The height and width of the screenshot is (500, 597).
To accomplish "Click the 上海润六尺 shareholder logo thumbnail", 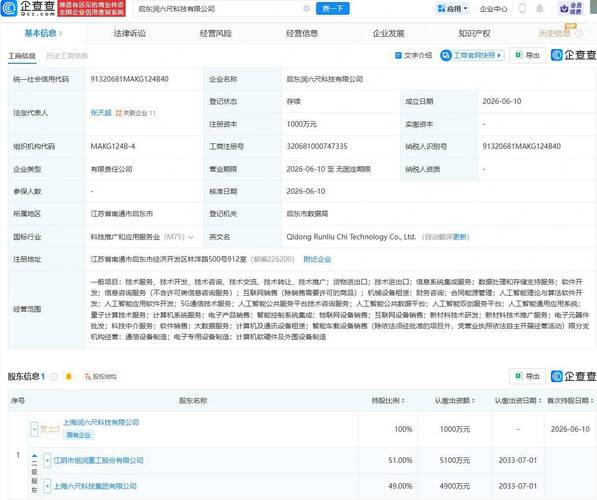I will [50, 429].
